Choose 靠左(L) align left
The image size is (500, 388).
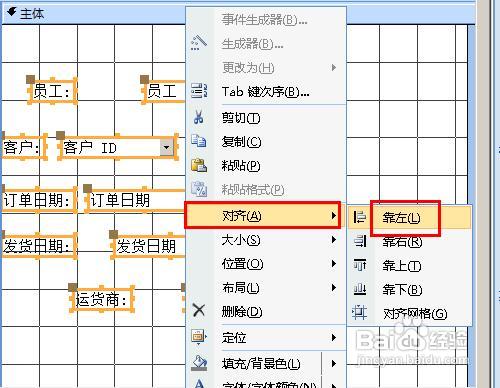[x=410, y=218]
